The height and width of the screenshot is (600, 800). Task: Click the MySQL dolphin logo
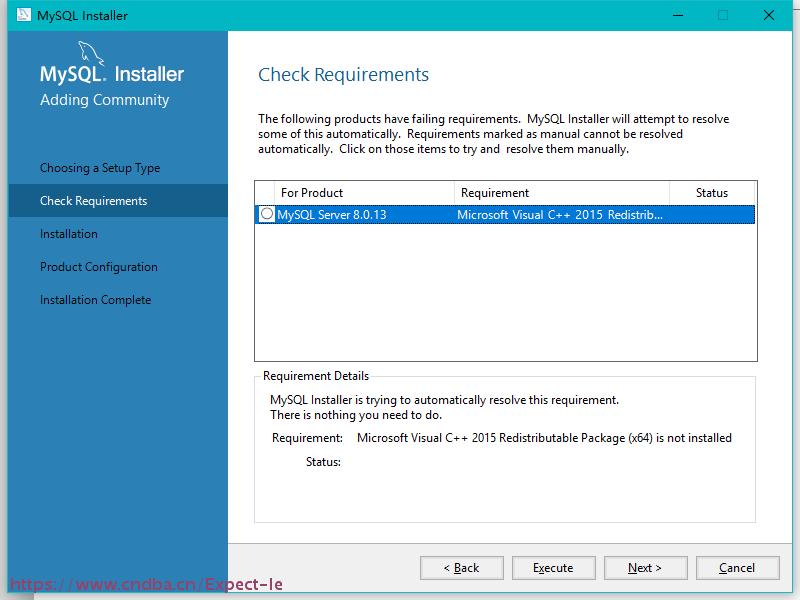pos(91,54)
